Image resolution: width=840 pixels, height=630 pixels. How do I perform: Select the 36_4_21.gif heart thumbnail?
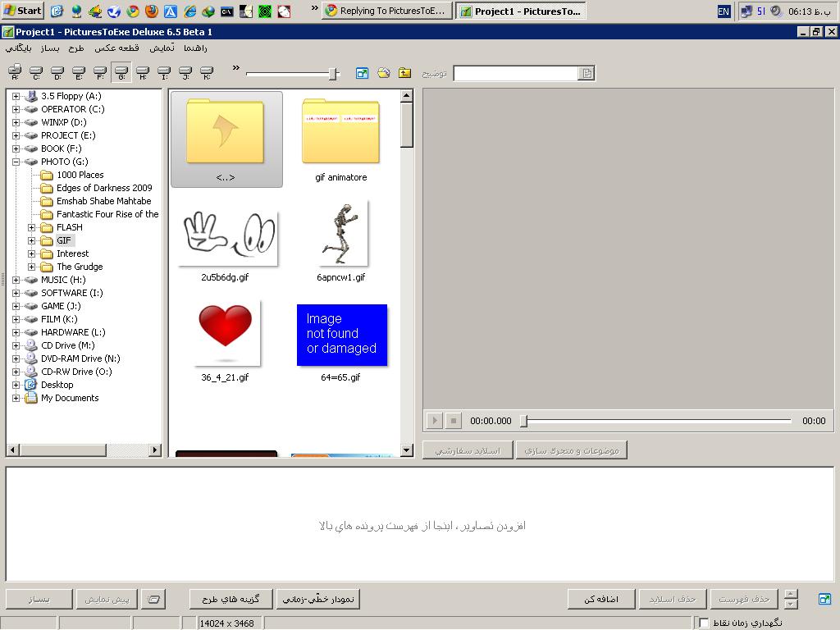(x=226, y=335)
